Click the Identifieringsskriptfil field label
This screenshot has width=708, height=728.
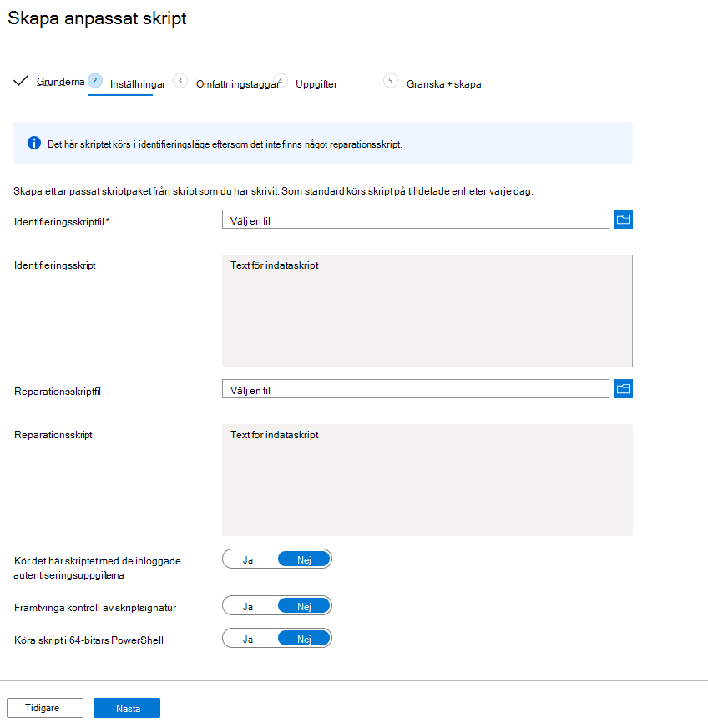click(x=62, y=222)
